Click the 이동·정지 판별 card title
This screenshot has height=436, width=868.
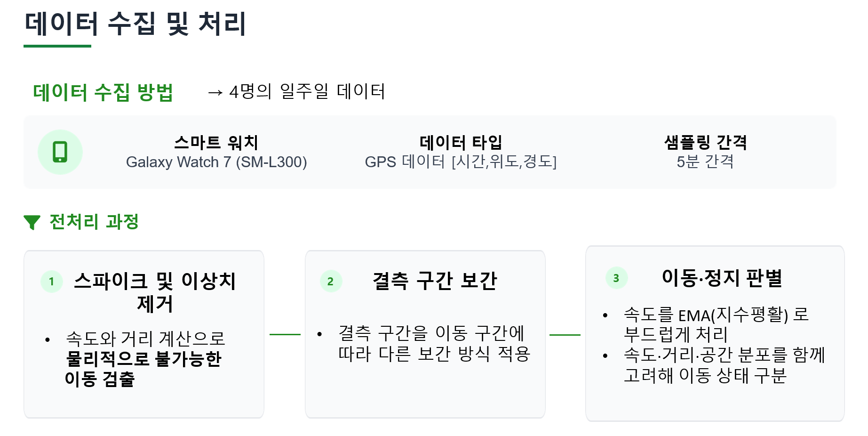(722, 278)
